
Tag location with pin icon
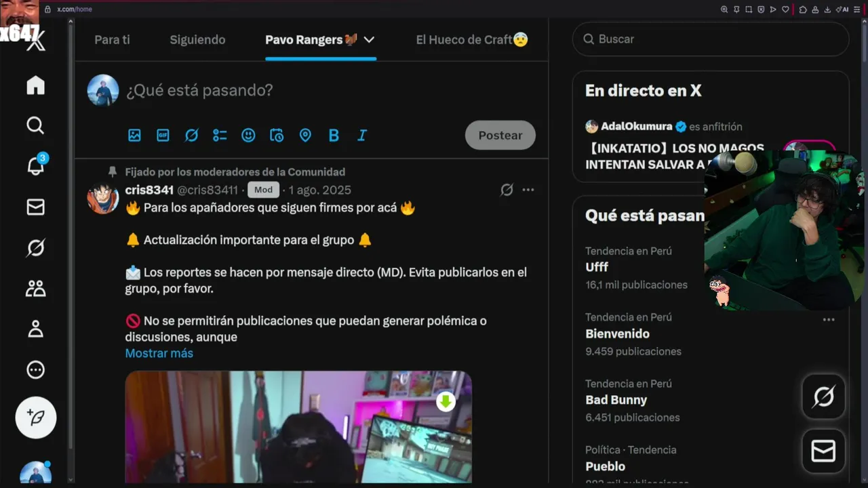pyautogui.click(x=305, y=136)
